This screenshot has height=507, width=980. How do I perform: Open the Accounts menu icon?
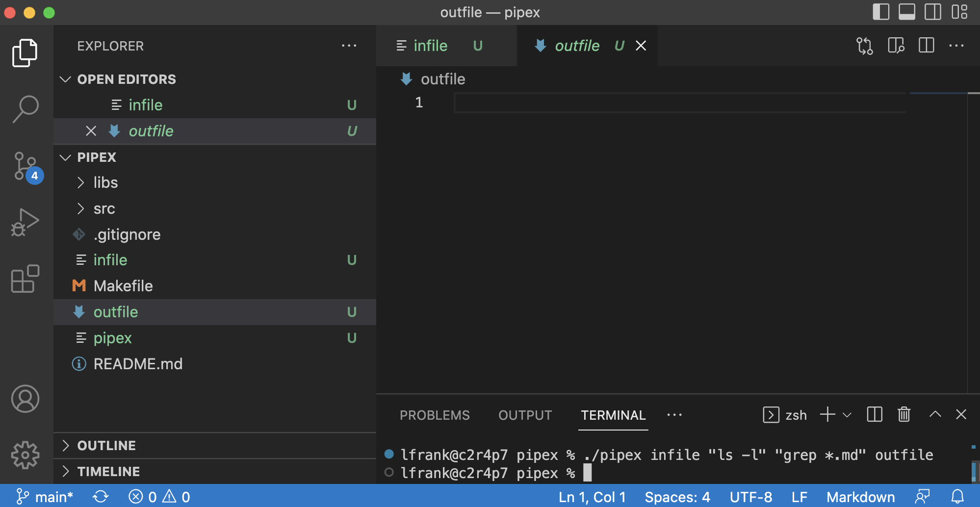25,399
